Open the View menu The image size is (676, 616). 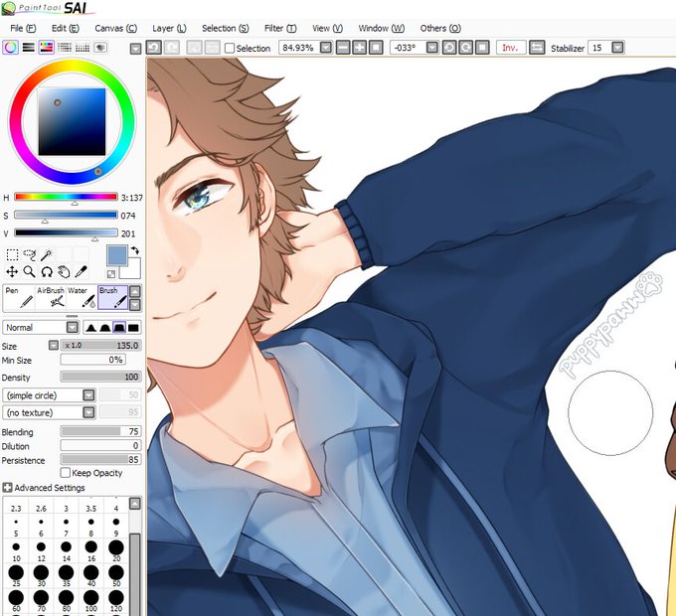tap(328, 29)
